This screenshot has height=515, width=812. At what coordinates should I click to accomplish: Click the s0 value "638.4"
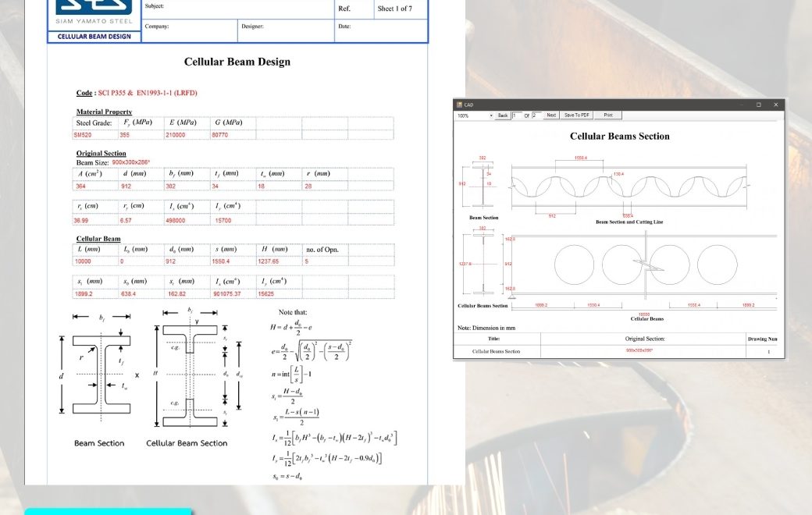tap(128, 294)
